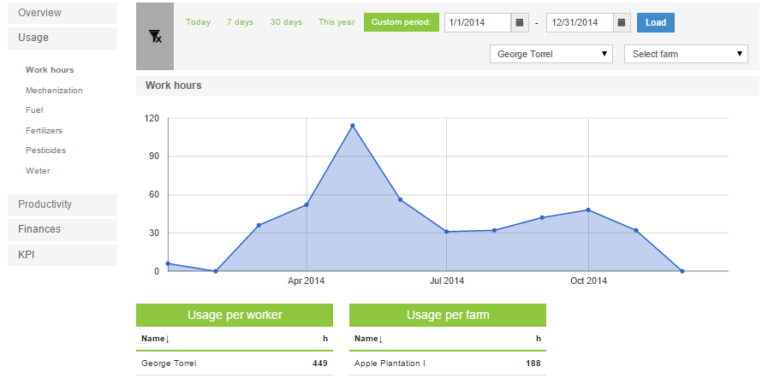Open the Select farm dropdown
Image resolution: width=768 pixels, height=384 pixels.
pyautogui.click(x=686, y=54)
